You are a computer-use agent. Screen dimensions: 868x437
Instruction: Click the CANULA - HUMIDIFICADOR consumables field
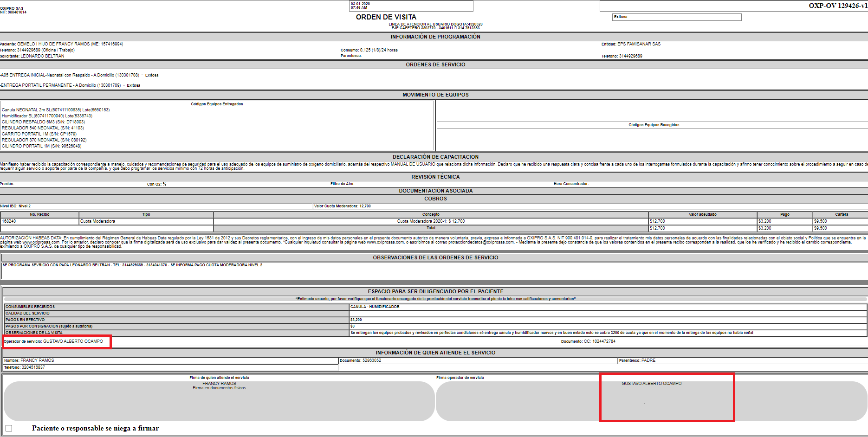608,307
